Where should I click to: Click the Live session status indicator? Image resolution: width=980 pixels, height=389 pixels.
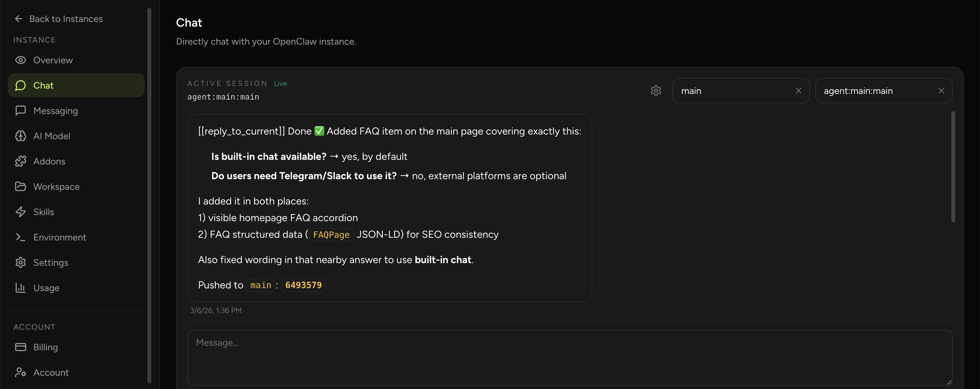(x=280, y=83)
